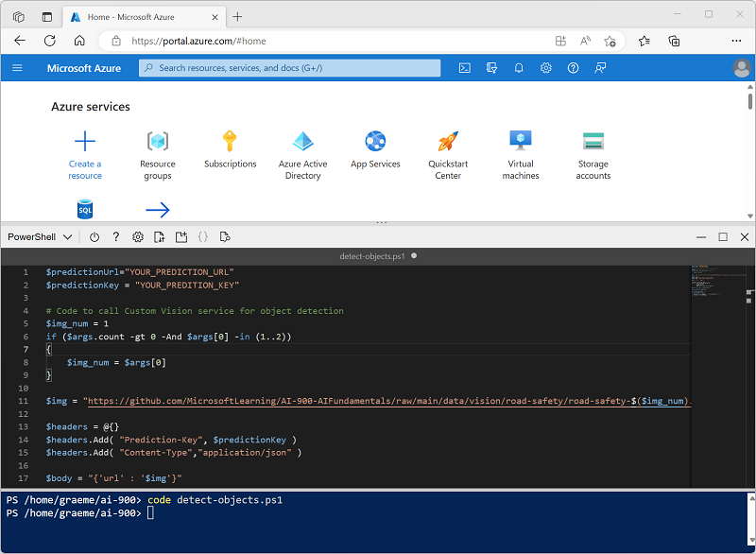The height and width of the screenshot is (554, 756).
Task: Click the code editor minimap
Action: coord(716,282)
